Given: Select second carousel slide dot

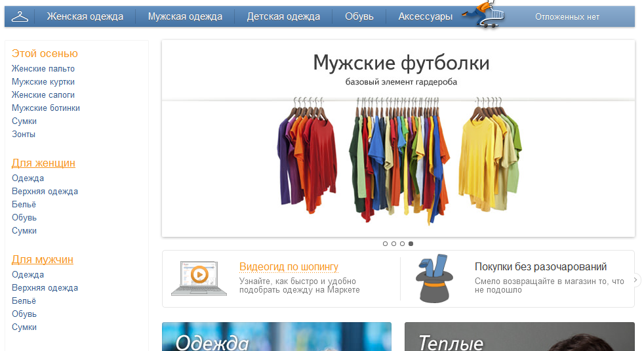Looking at the screenshot, I should coord(394,243).
